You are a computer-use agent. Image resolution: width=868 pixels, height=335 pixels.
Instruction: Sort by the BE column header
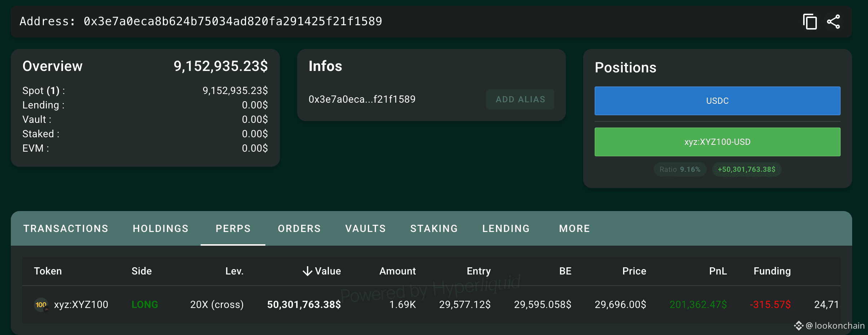point(565,271)
